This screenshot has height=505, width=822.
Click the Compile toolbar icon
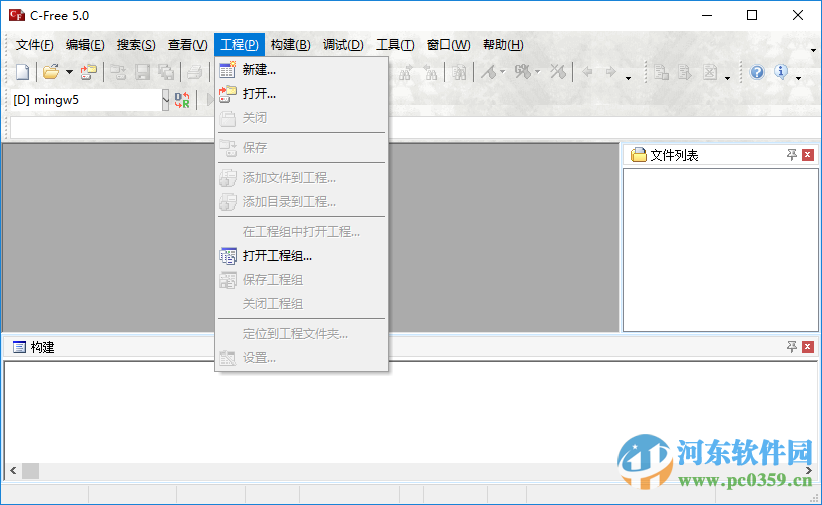click(x=661, y=72)
